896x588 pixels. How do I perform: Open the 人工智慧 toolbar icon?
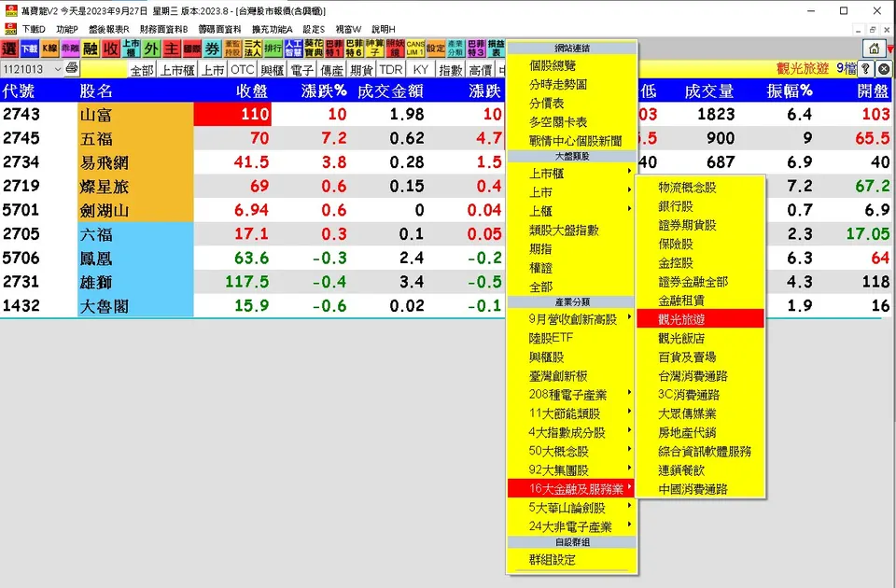[293, 49]
